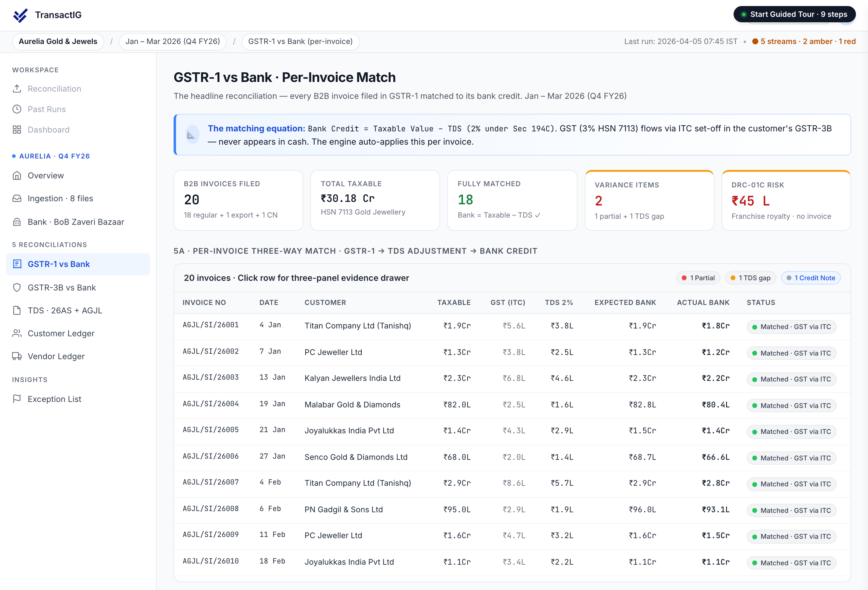The width and height of the screenshot is (868, 590).
Task: Open invoice AGJL/SI/26009 row
Action: point(512,536)
